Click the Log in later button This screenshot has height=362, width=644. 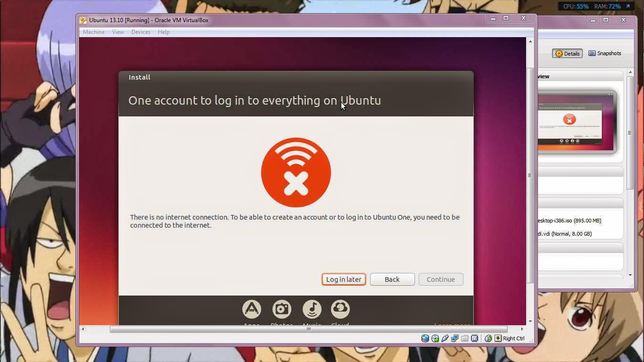(x=344, y=279)
